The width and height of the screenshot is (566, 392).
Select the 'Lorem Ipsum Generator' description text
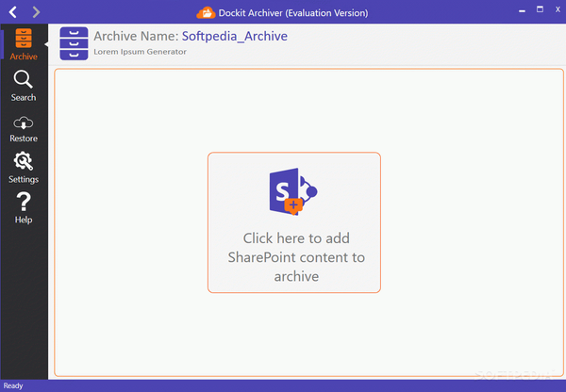pyautogui.click(x=140, y=52)
